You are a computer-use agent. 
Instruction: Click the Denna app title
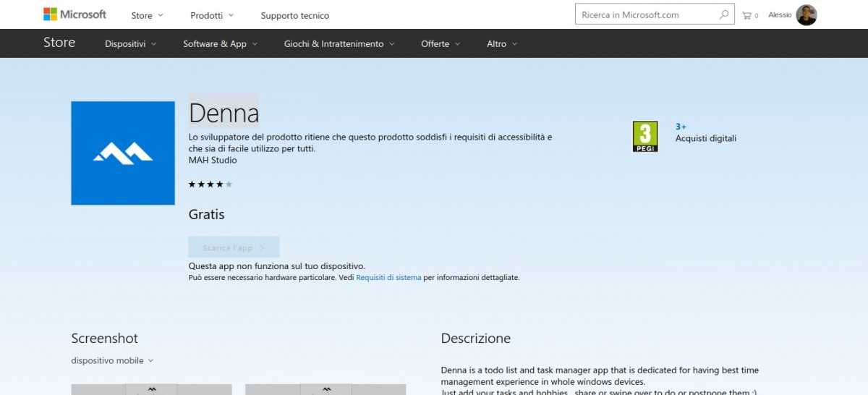pos(224,113)
